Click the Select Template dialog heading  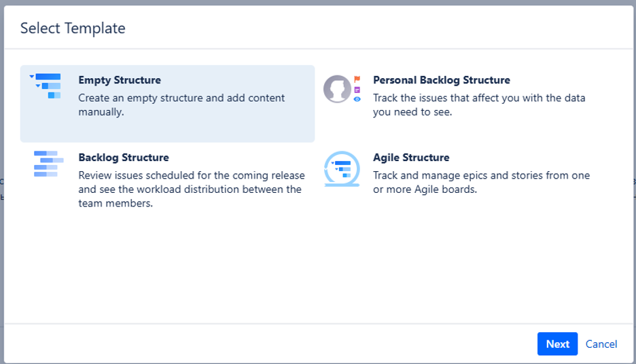pos(73,29)
